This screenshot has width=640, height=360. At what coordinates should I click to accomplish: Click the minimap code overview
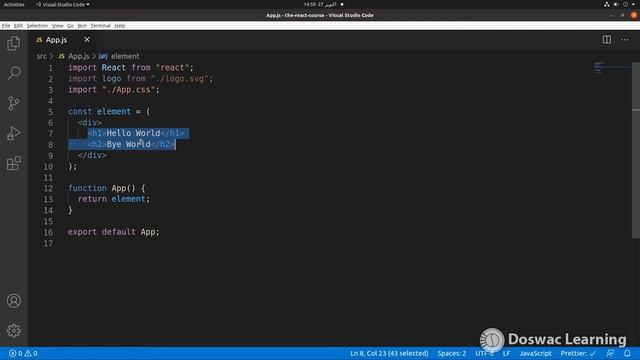(x=612, y=67)
